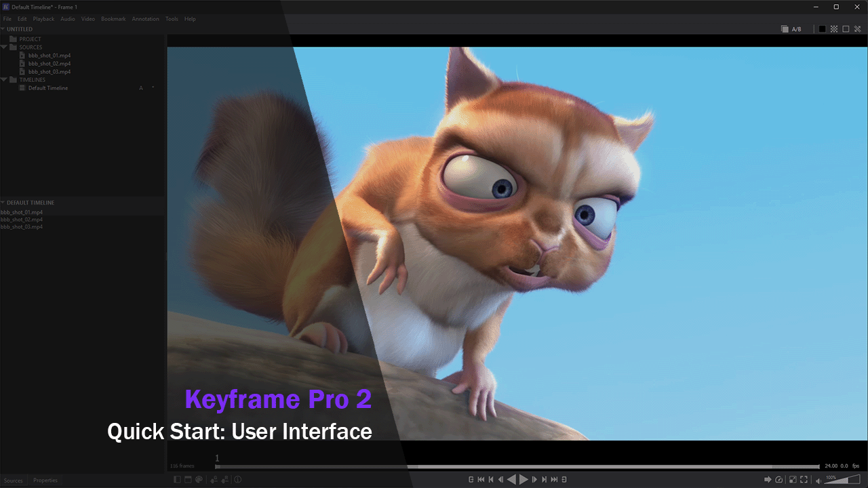Click the top-bar window layout icon
The image size is (868, 488).
coord(188,480)
